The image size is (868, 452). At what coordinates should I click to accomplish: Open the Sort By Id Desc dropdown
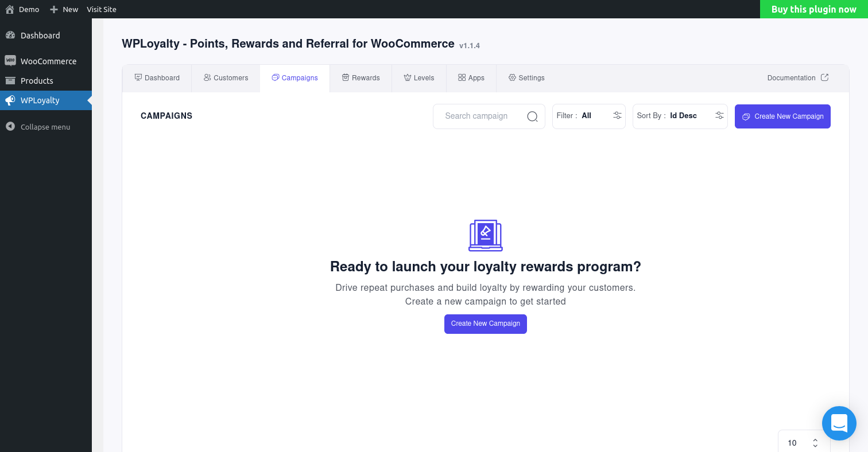point(680,116)
